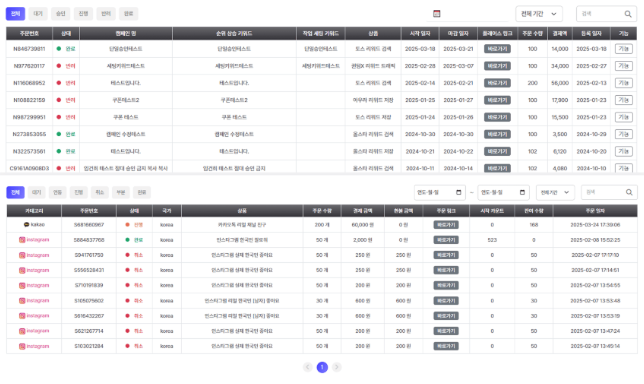Expand the 전체기간 dropdown in the lower section
The width and height of the screenshot is (644, 384).
tap(555, 192)
